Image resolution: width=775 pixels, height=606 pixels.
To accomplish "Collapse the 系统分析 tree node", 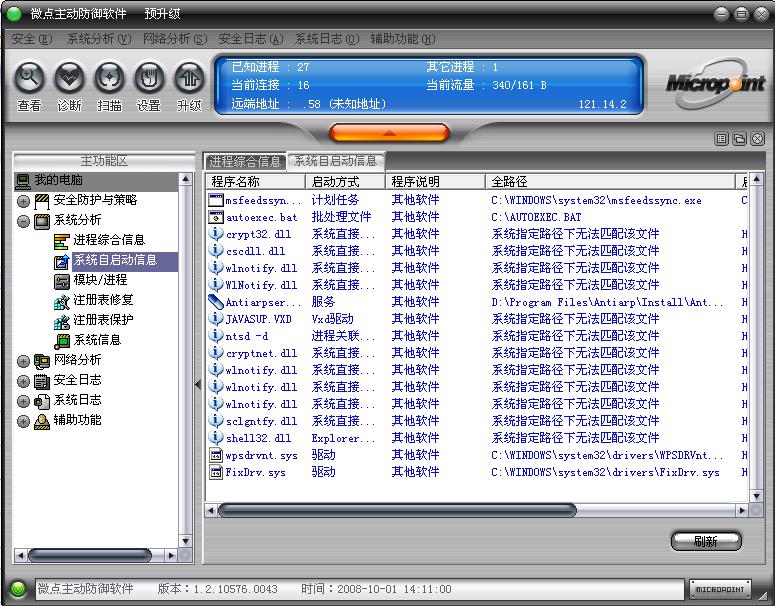I will pyautogui.click(x=23, y=221).
